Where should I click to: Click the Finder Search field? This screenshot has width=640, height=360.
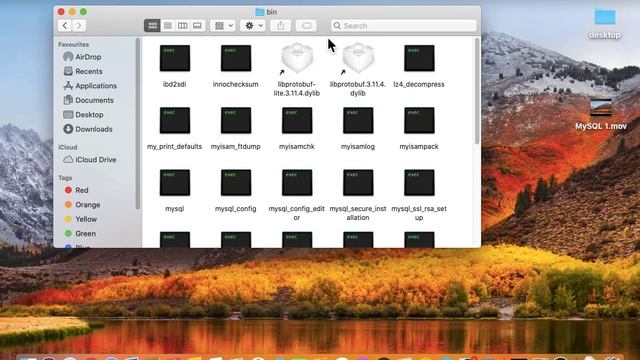[x=403, y=26]
